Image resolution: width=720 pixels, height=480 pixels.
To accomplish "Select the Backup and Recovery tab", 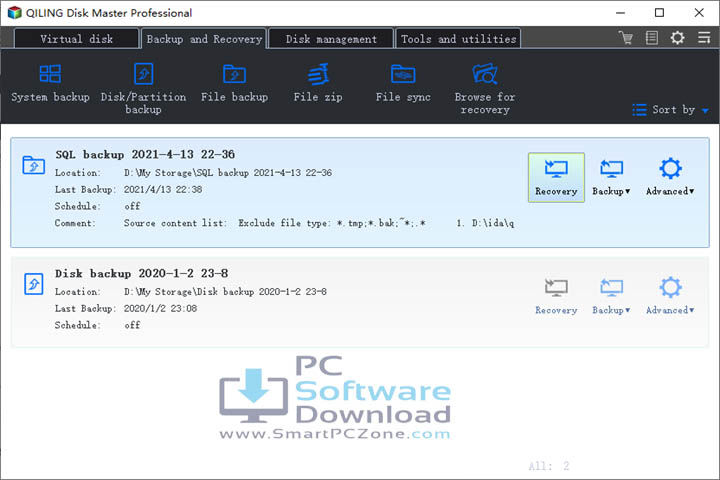I will pos(204,39).
